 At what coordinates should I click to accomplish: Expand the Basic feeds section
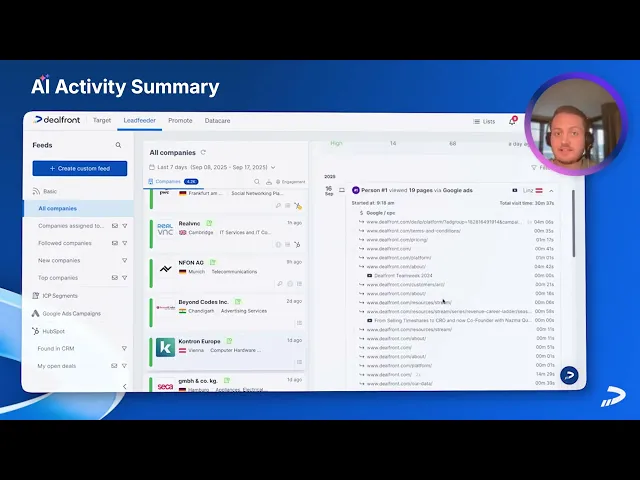pyautogui.click(x=45, y=191)
